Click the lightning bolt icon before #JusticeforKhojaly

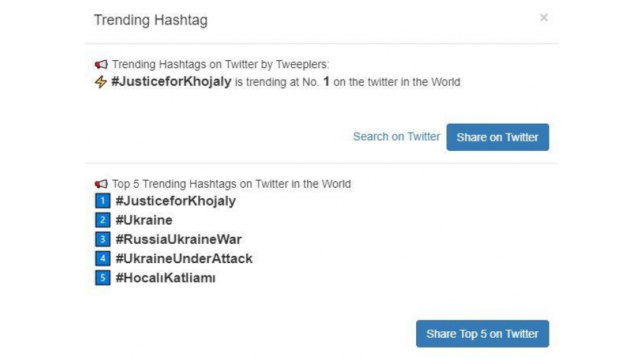101,83
